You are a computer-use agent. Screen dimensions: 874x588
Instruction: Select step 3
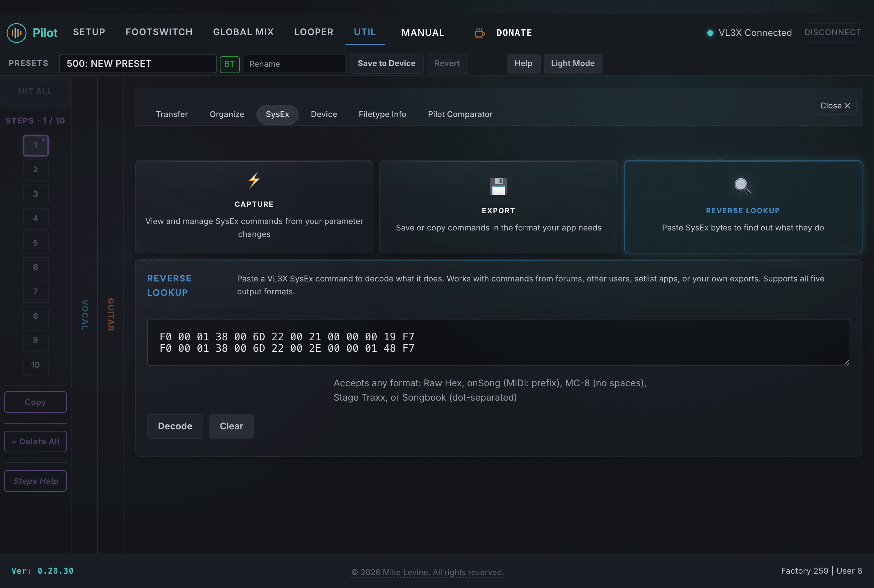click(x=36, y=194)
